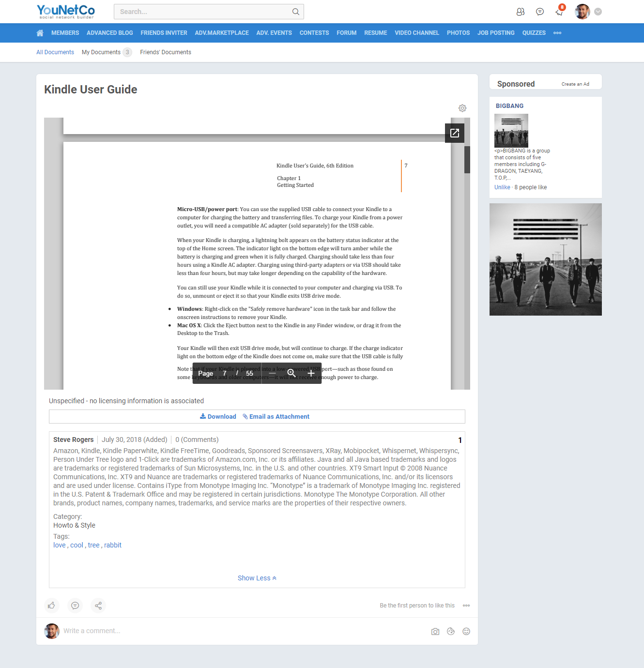Click 8 people like link

(531, 187)
